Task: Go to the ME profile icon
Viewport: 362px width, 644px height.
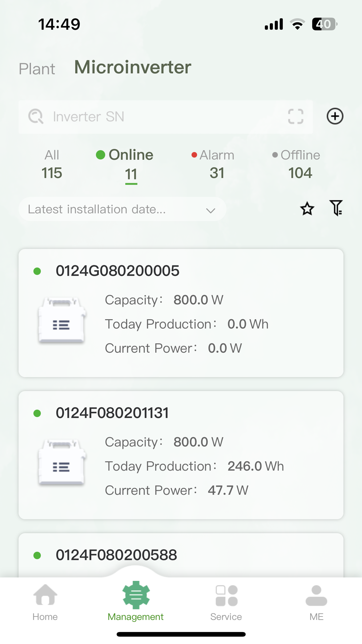Action: pyautogui.click(x=316, y=596)
